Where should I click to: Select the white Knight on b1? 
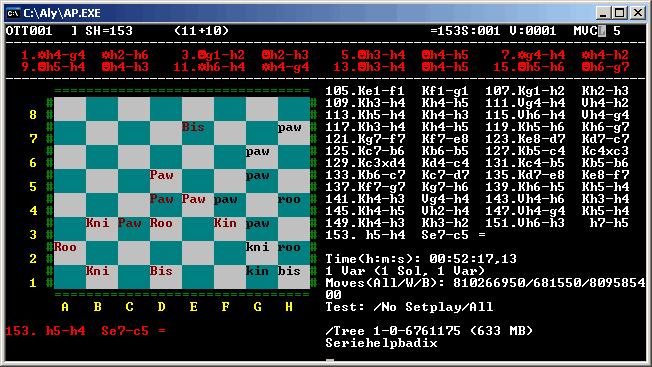tap(97, 271)
